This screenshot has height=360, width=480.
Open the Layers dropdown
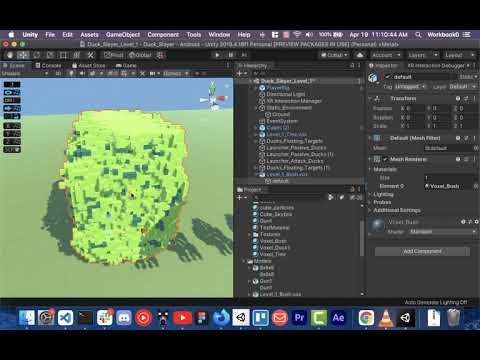423,55
